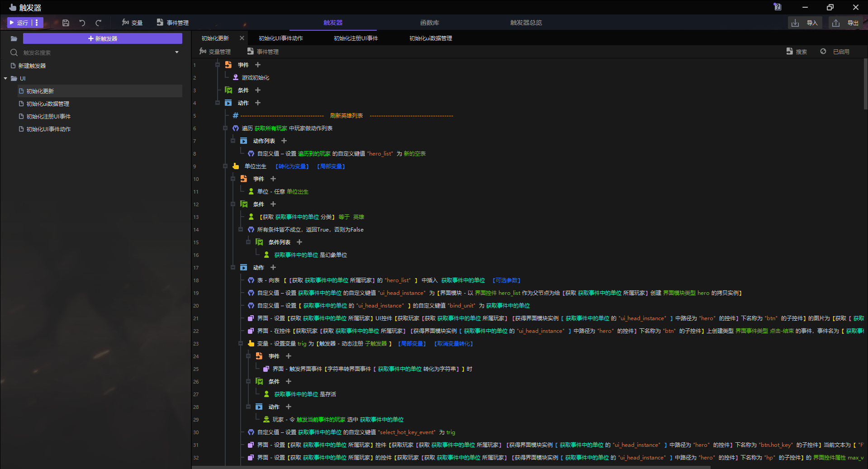Select 初始化注册UI事件 in the trigger tree
Viewport: 868px width, 469px height.
tap(48, 116)
